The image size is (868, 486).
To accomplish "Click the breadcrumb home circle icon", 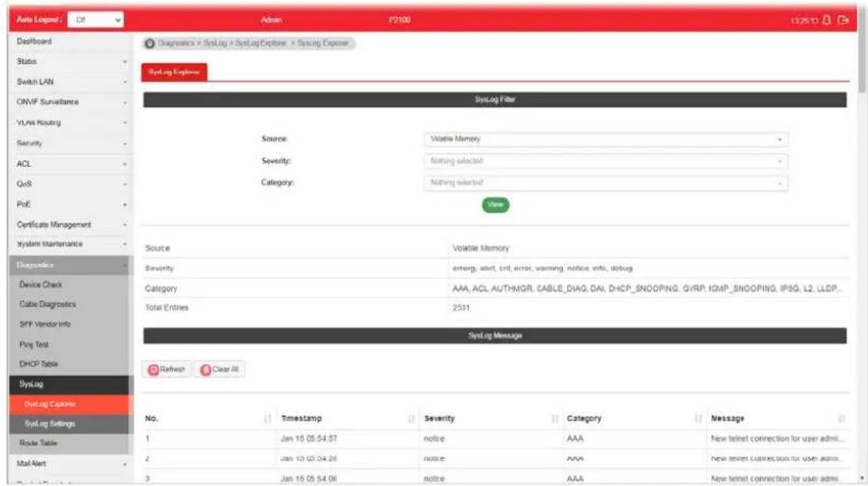I will click(x=150, y=43).
